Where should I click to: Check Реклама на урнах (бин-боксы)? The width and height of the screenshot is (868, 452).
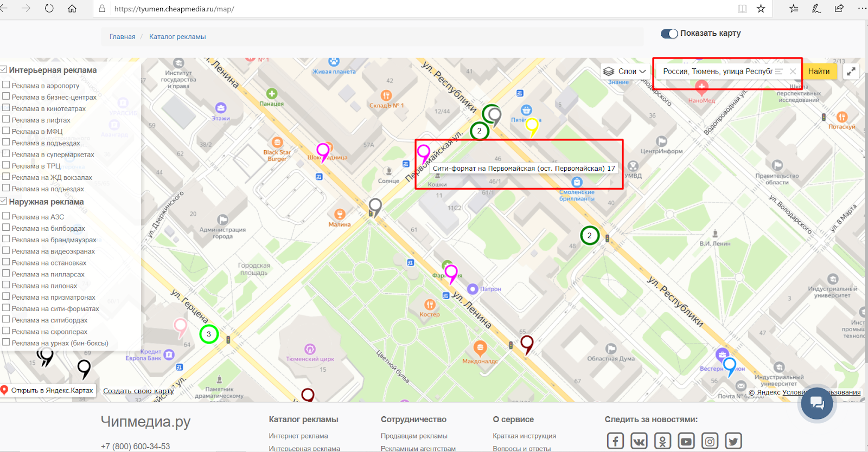click(x=7, y=342)
